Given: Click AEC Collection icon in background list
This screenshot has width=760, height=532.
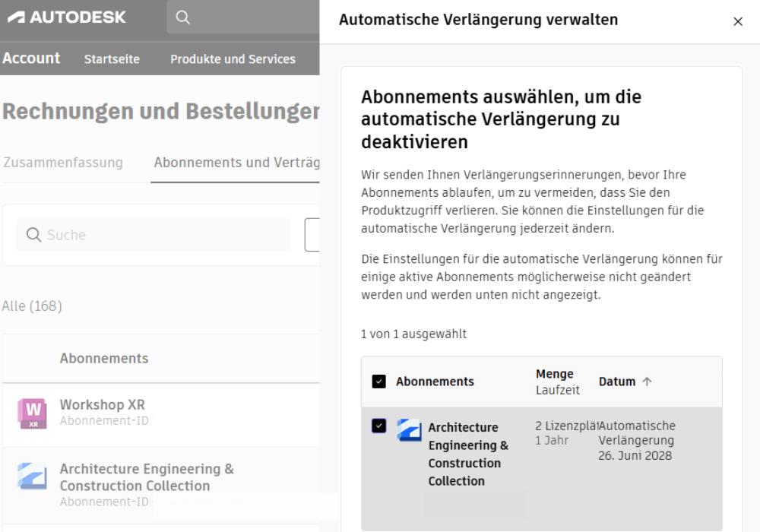Looking at the screenshot, I should [33, 476].
